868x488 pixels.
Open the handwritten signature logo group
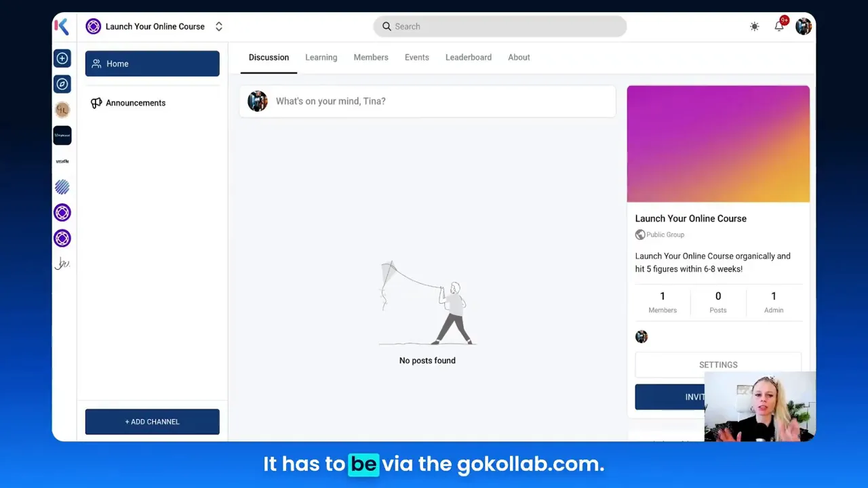click(62, 264)
